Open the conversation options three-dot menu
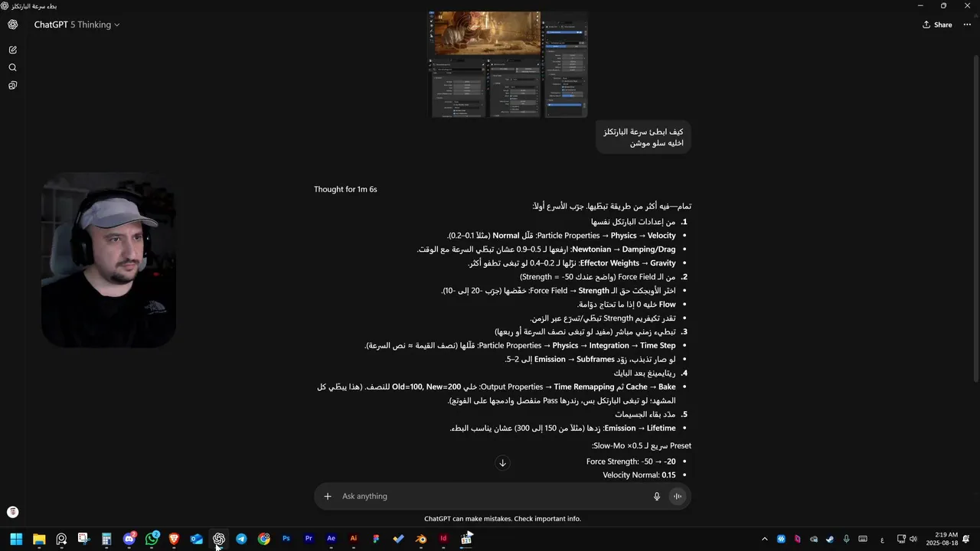This screenshot has height=551, width=980. 967,24
